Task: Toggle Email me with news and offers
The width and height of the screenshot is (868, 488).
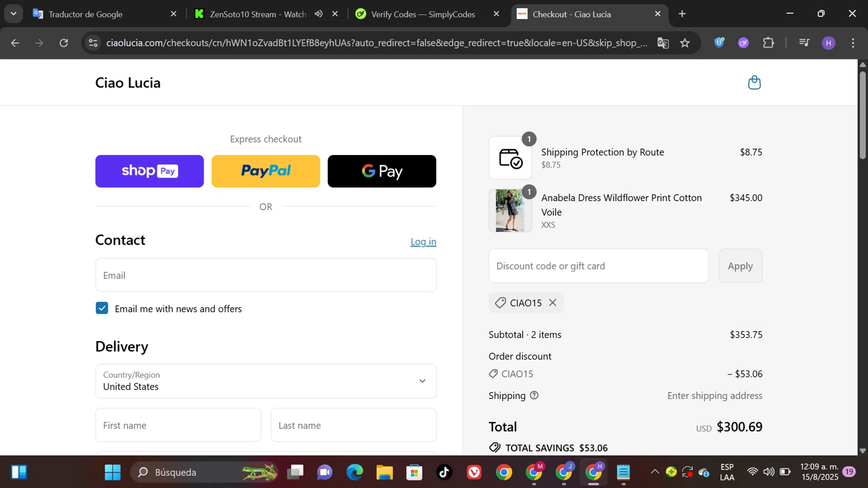Action: pos(102,308)
